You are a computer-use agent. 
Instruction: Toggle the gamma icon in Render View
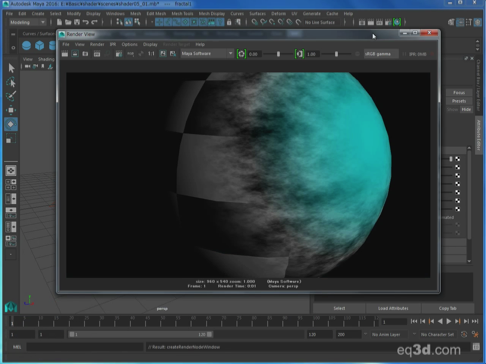(x=299, y=54)
